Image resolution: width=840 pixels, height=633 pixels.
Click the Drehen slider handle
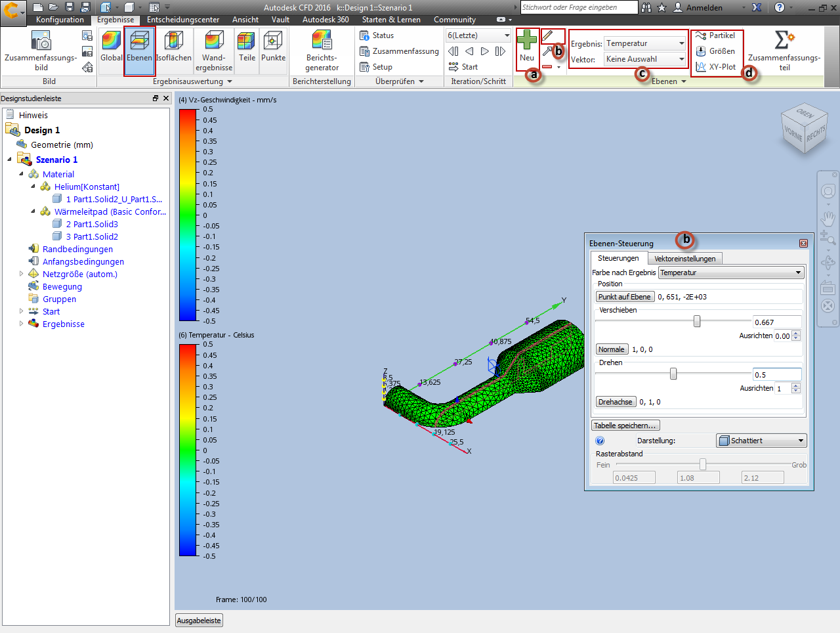click(x=673, y=374)
